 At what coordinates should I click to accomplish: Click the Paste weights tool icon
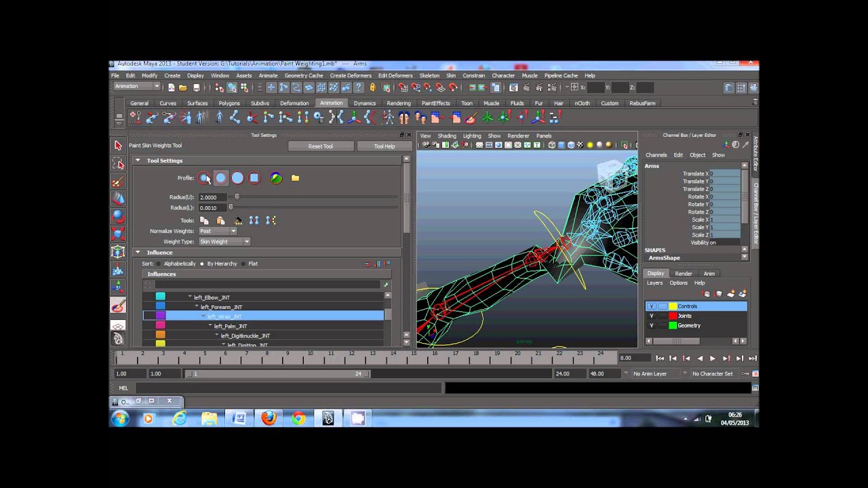click(x=220, y=220)
